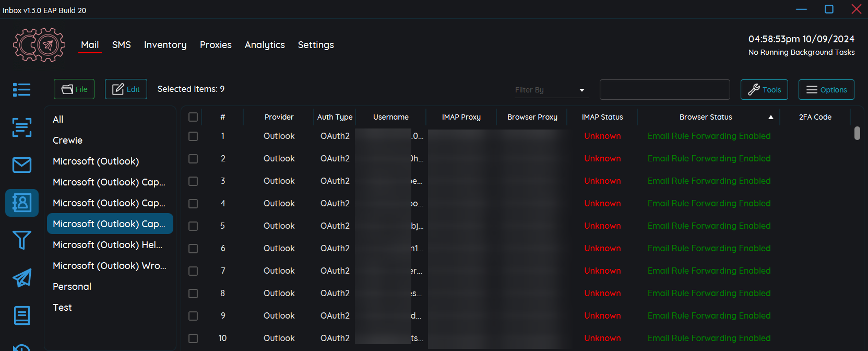Sort by the Browser Status column arrow
Image resolution: width=868 pixels, height=351 pixels.
(770, 117)
